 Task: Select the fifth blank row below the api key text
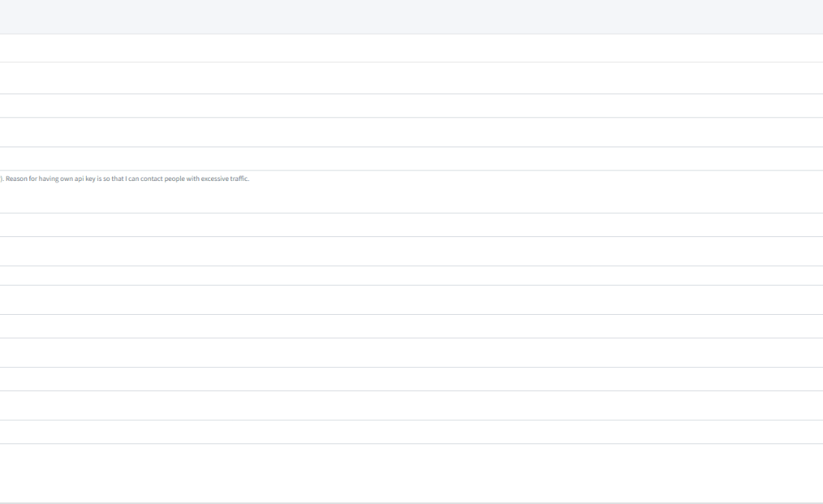(411, 326)
